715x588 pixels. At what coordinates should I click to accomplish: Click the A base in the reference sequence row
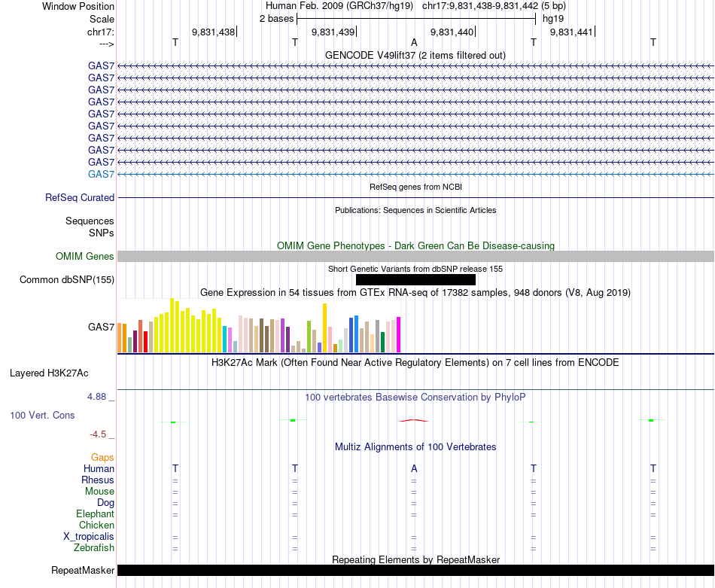[414, 42]
